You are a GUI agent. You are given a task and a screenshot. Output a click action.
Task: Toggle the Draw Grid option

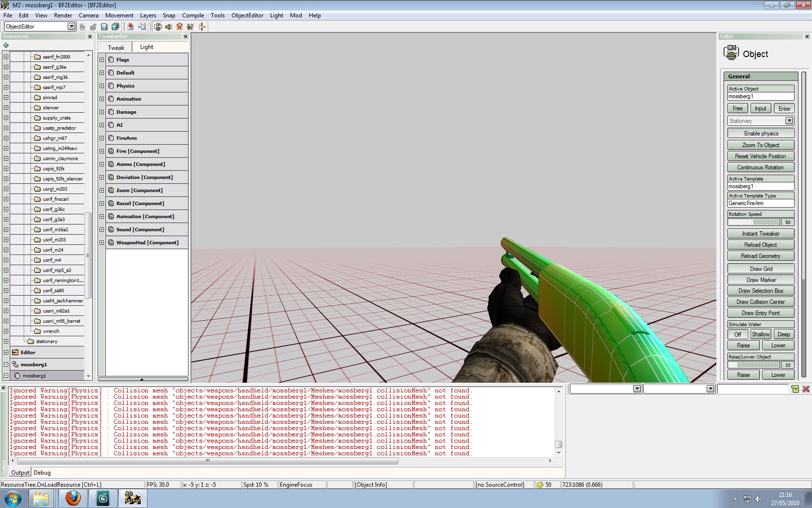(x=761, y=269)
